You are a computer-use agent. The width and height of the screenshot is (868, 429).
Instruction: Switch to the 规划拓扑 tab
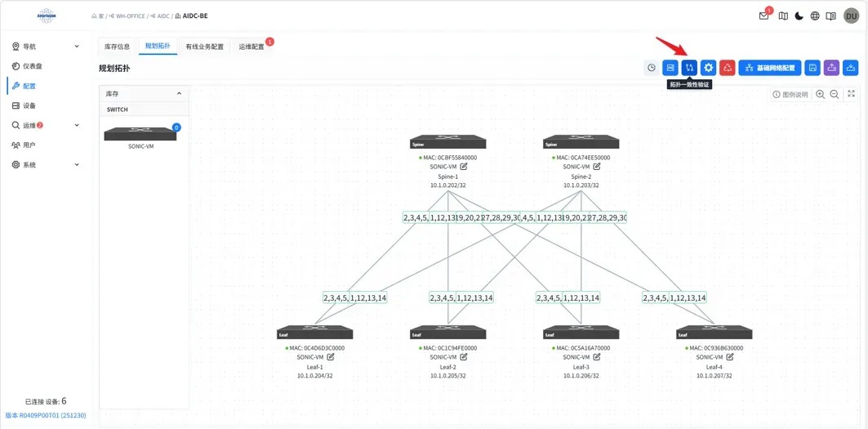[158, 46]
